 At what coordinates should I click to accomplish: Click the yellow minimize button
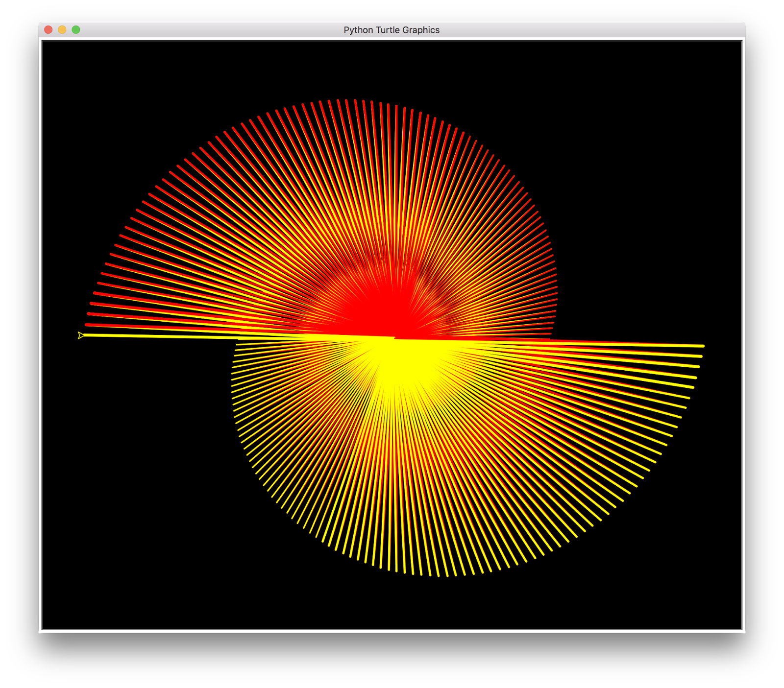pyautogui.click(x=62, y=29)
